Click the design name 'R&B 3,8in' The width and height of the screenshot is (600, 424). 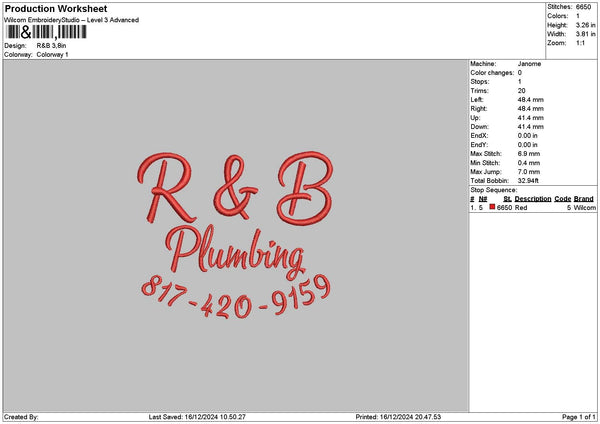coord(51,46)
